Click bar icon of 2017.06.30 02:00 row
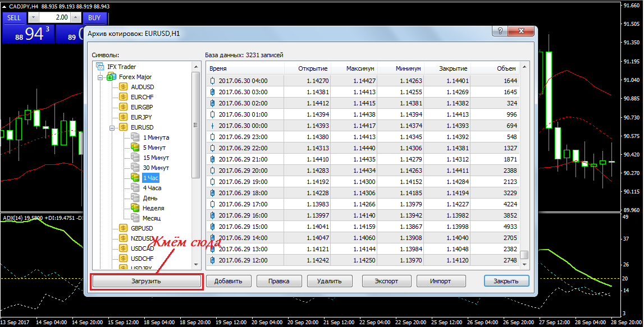The image size is (644, 327). [x=212, y=103]
